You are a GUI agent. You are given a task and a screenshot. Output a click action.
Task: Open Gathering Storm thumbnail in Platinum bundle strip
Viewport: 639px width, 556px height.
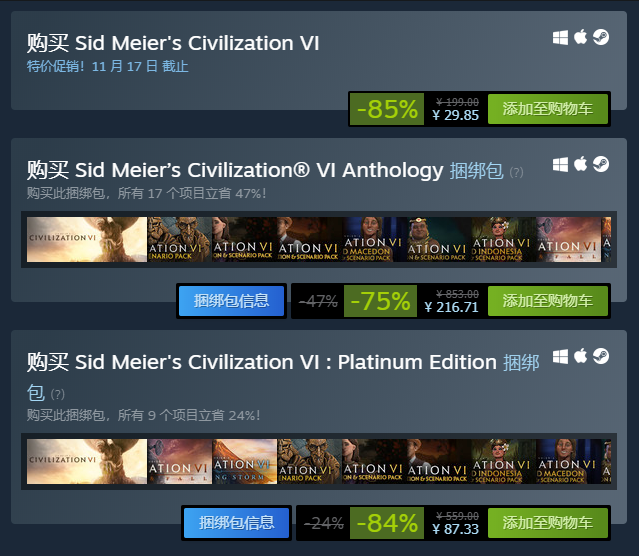coord(245,461)
